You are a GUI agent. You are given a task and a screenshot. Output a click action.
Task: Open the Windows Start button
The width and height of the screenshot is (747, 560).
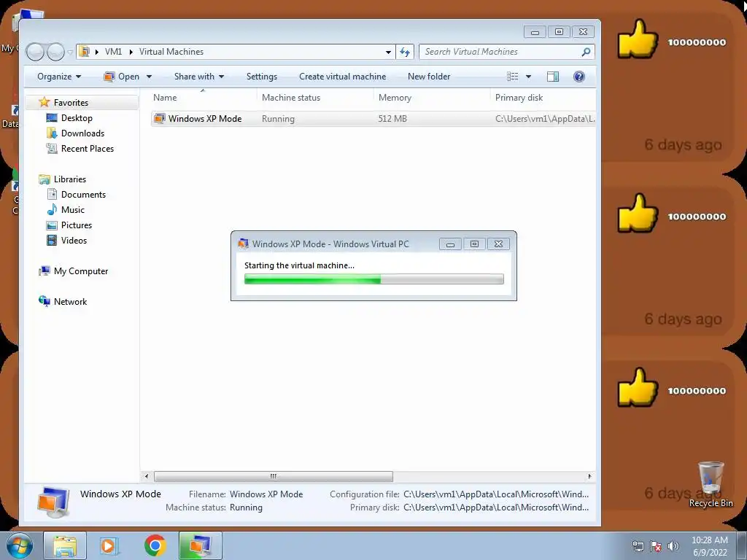click(20, 546)
